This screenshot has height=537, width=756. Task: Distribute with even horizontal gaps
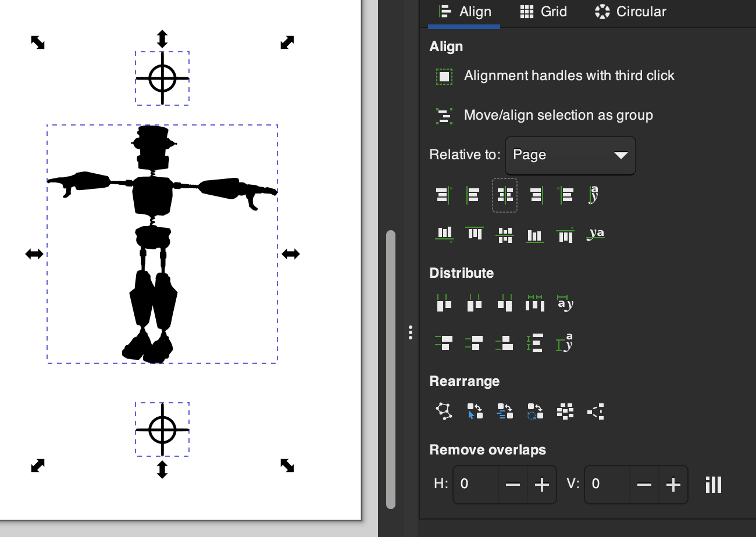tap(535, 303)
